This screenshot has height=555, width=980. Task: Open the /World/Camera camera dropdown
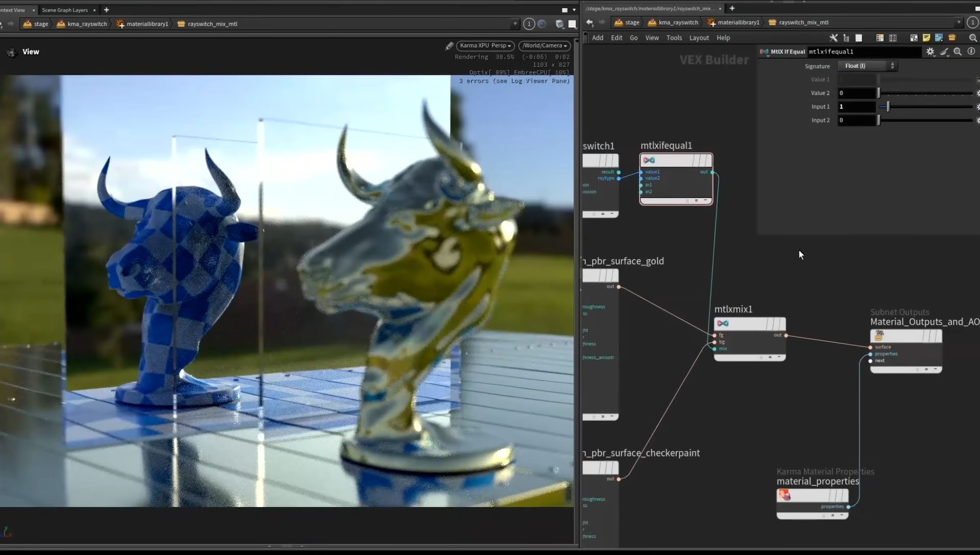545,45
